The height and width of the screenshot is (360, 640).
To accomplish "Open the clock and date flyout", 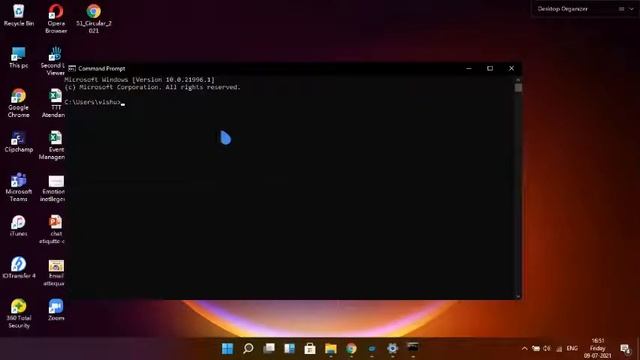I will coord(598,349).
